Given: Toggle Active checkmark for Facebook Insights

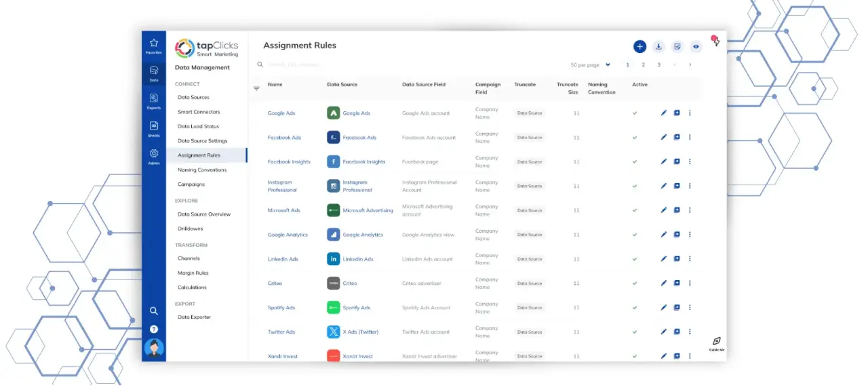Looking at the screenshot, I should 635,161.
